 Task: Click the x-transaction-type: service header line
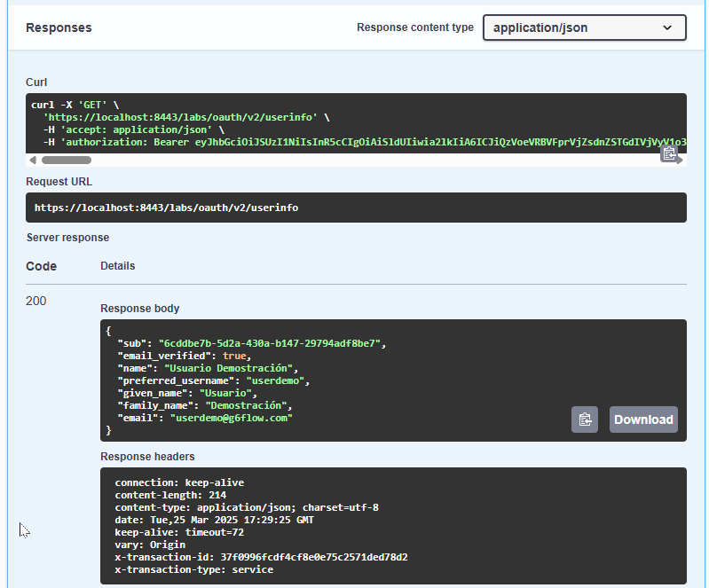[x=194, y=569]
